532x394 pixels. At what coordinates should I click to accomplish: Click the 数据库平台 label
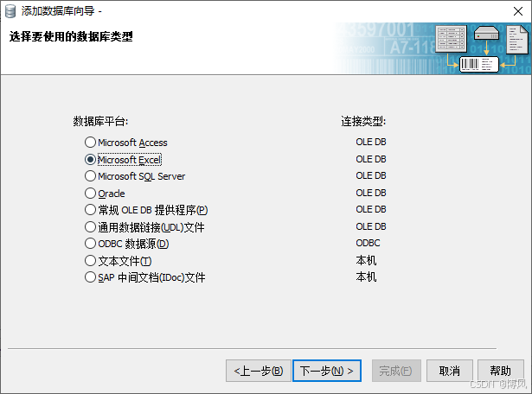coord(100,121)
